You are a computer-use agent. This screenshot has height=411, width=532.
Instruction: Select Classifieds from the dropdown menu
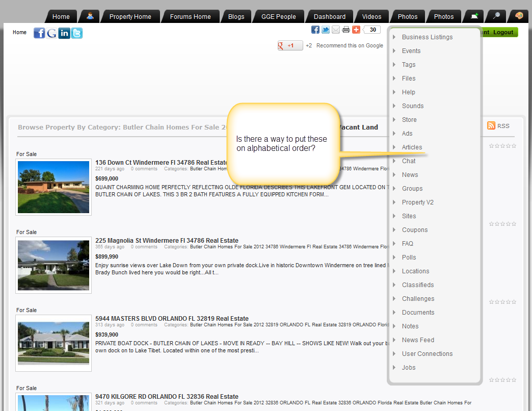click(x=417, y=285)
